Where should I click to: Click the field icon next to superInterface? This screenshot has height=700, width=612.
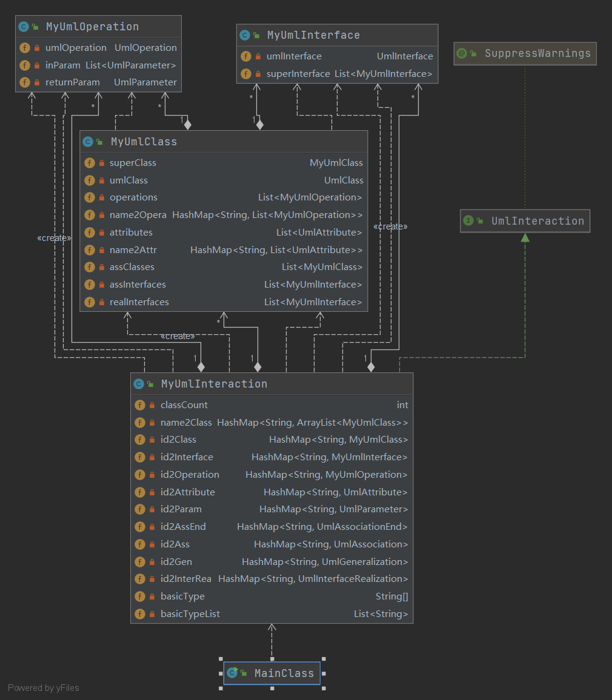[246, 74]
